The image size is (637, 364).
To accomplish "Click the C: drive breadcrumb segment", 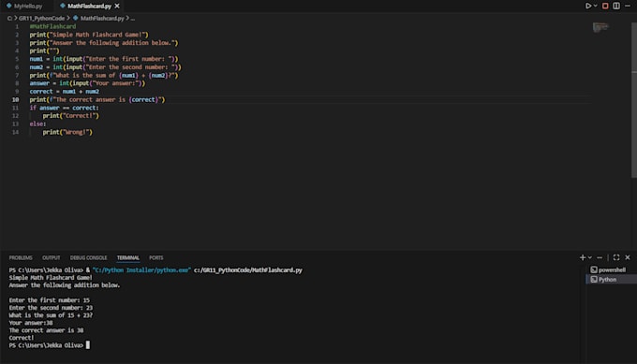I will (9, 19).
